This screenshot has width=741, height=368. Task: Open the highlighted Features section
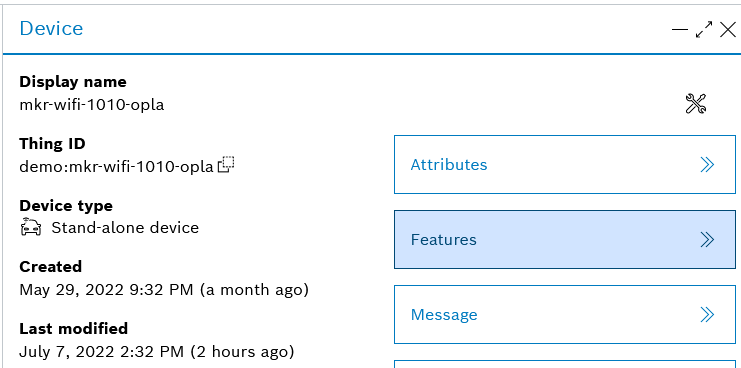pos(565,240)
